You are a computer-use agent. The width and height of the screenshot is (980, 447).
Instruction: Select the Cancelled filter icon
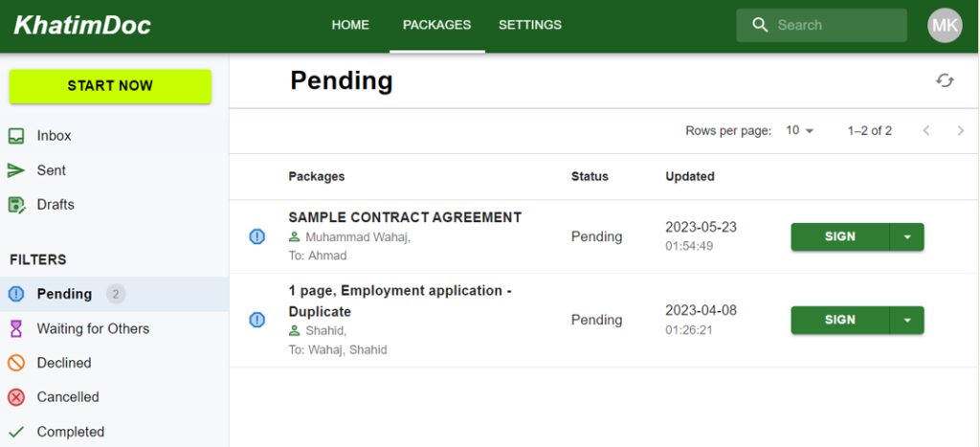(16, 397)
